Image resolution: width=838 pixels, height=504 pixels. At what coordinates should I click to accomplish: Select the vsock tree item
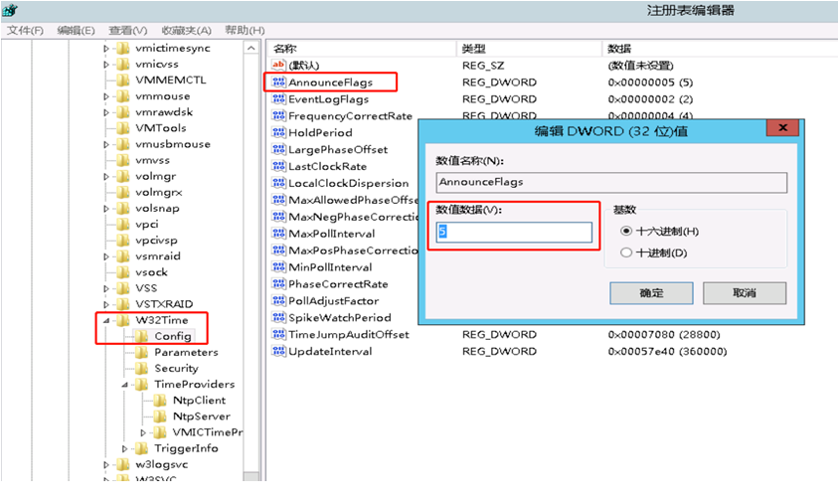point(151,272)
